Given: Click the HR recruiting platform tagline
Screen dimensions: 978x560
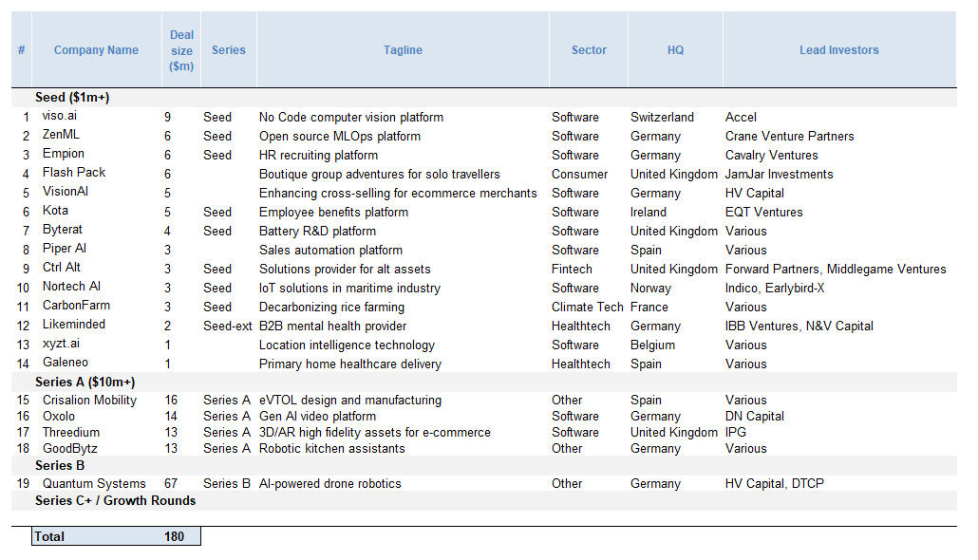Looking at the screenshot, I should [319, 156].
